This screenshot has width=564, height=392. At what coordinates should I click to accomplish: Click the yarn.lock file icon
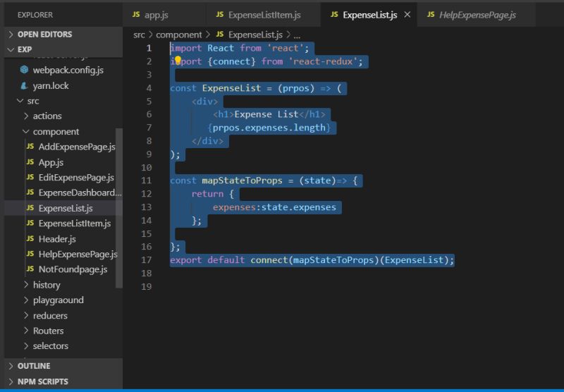click(24, 85)
